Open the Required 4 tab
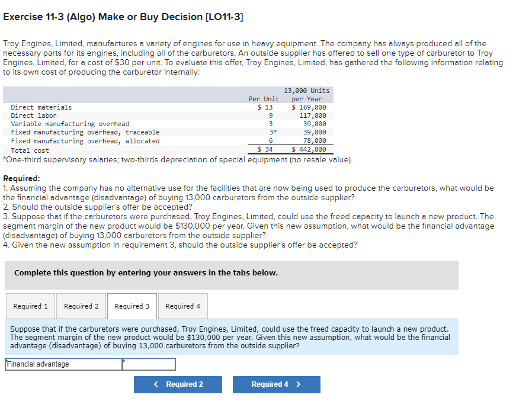This screenshot has height=414, width=532. coord(182,306)
